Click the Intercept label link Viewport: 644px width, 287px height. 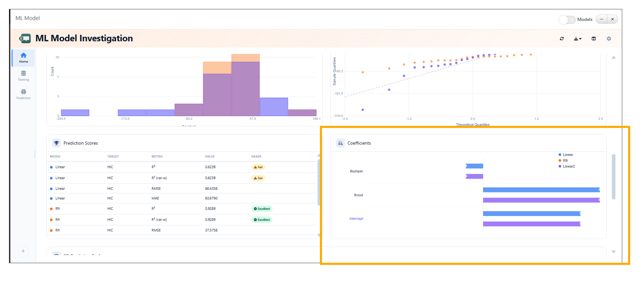click(356, 219)
